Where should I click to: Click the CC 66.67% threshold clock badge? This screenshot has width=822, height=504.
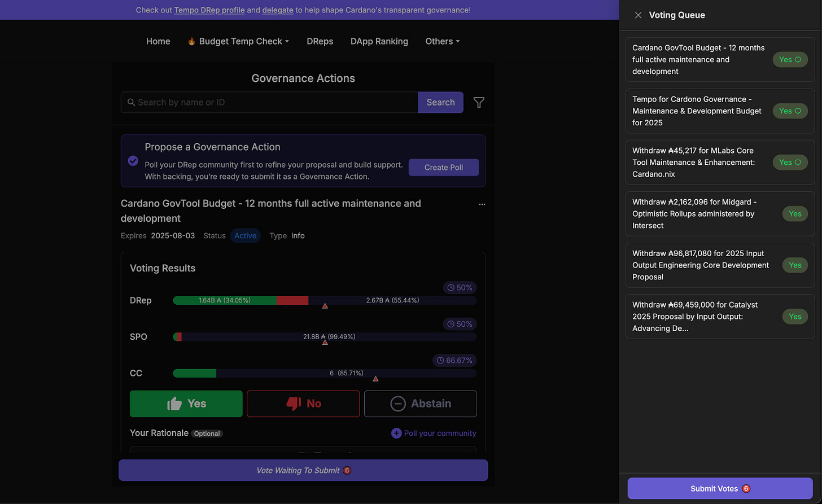tap(454, 360)
